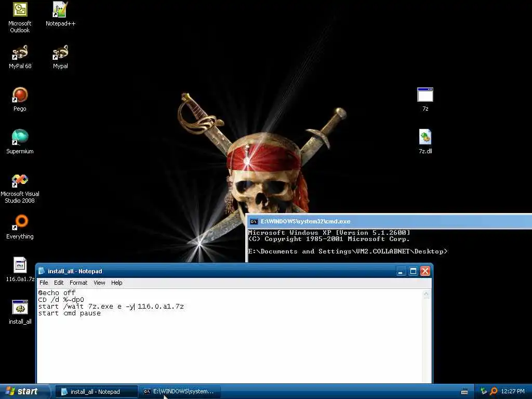Screen dimensions: 532x399
Task: Minimize the install_all Notepad window
Action: pos(401,271)
